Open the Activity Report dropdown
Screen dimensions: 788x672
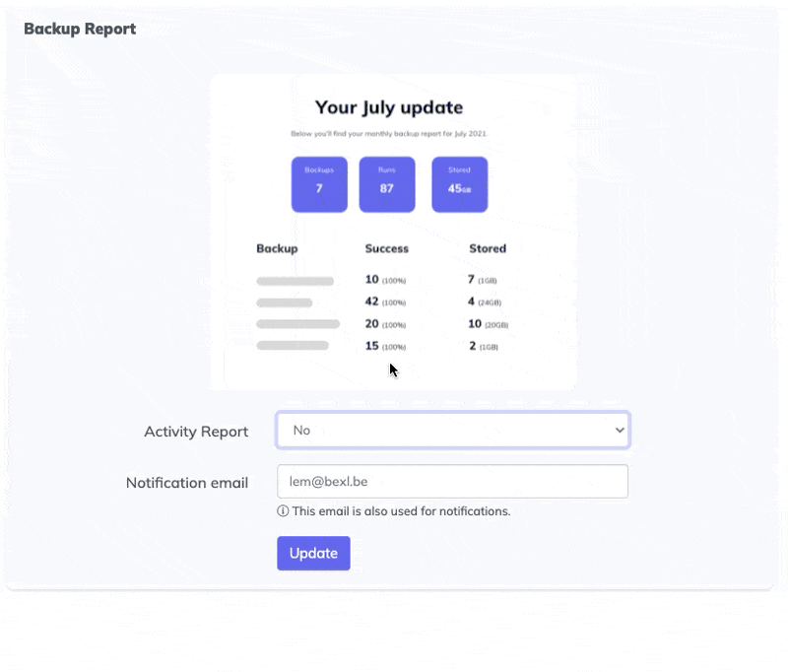coord(452,431)
